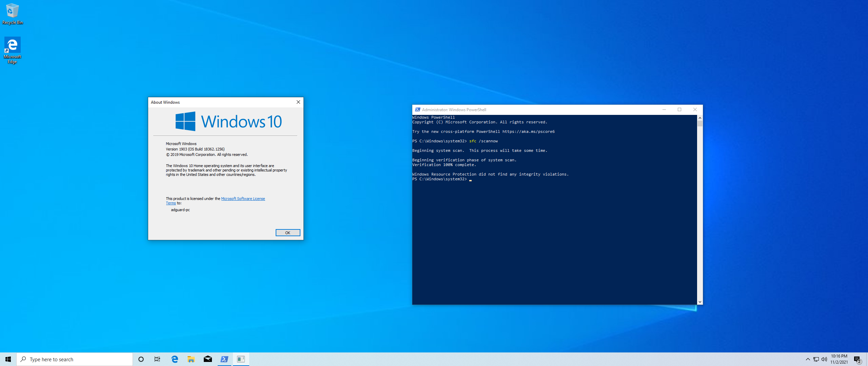868x366 pixels.
Task: Open Task View from the taskbar
Action: [x=157, y=359]
